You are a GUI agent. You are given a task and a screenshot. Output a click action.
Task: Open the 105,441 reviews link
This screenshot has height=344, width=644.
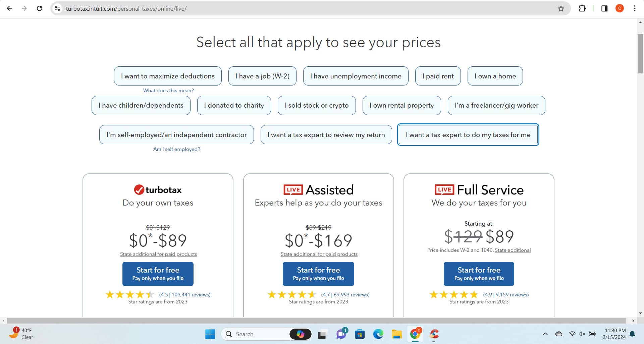[x=185, y=295]
